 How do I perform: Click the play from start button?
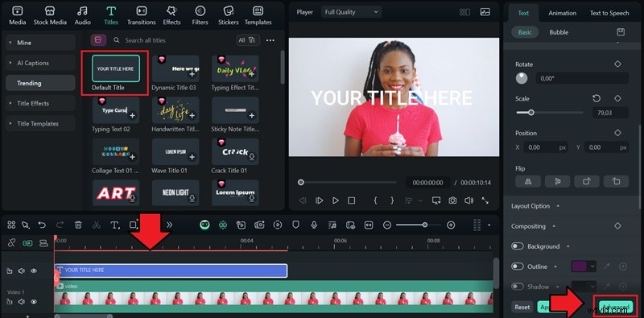pyautogui.click(x=319, y=200)
